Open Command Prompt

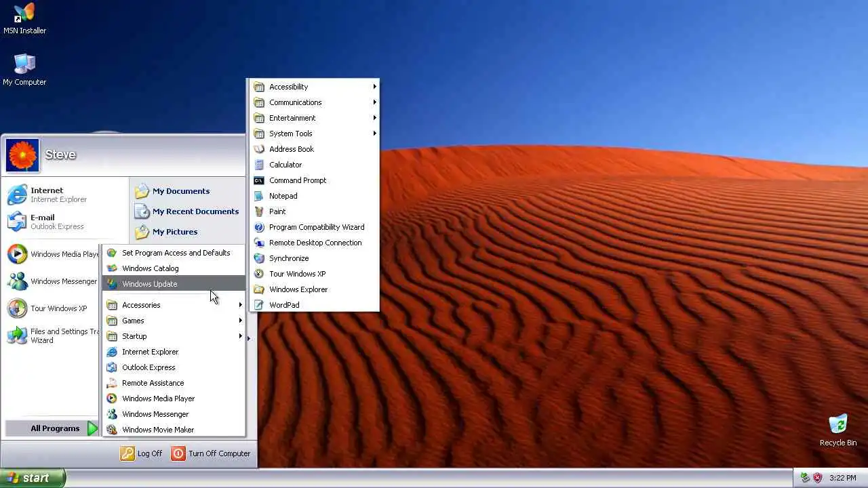314,180
